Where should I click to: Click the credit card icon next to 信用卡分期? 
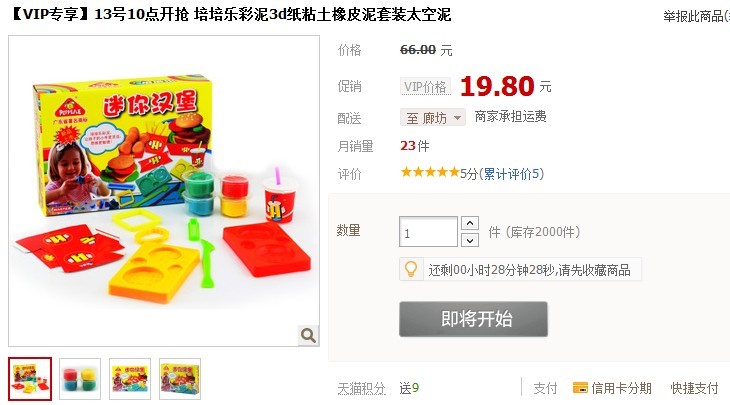click(580, 388)
